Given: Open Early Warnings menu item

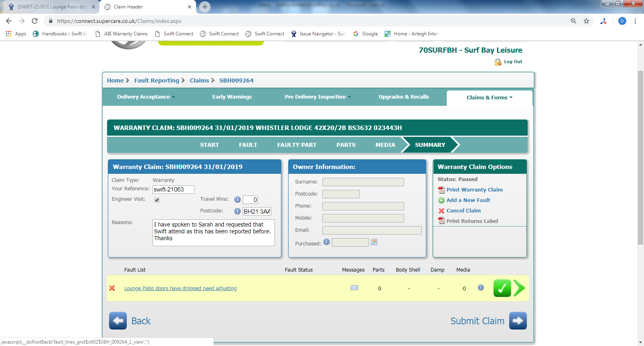Looking at the screenshot, I should click(232, 97).
